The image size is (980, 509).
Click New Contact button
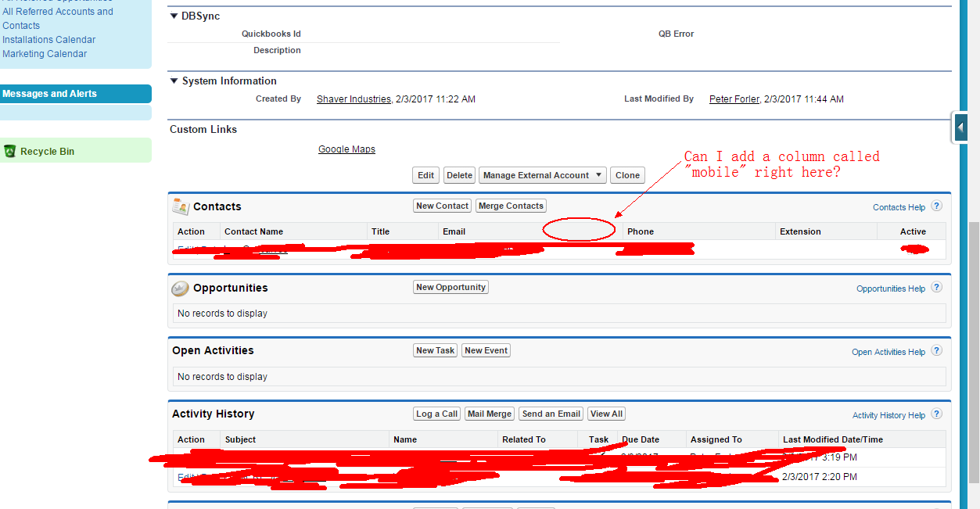[x=442, y=206]
